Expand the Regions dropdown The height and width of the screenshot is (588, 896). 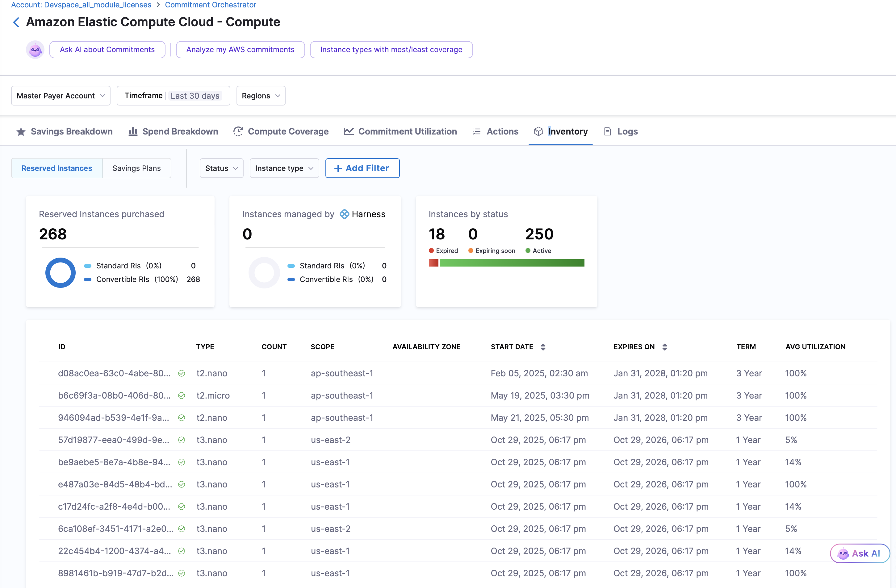point(261,96)
